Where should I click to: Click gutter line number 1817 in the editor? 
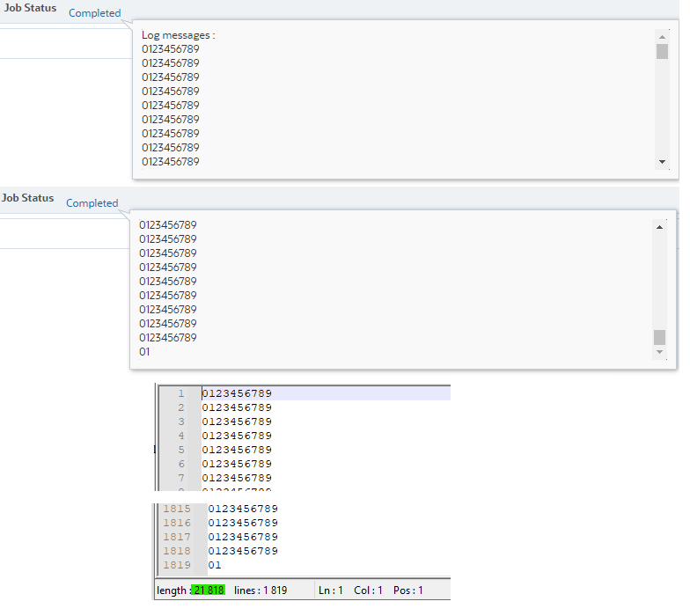tap(177, 537)
